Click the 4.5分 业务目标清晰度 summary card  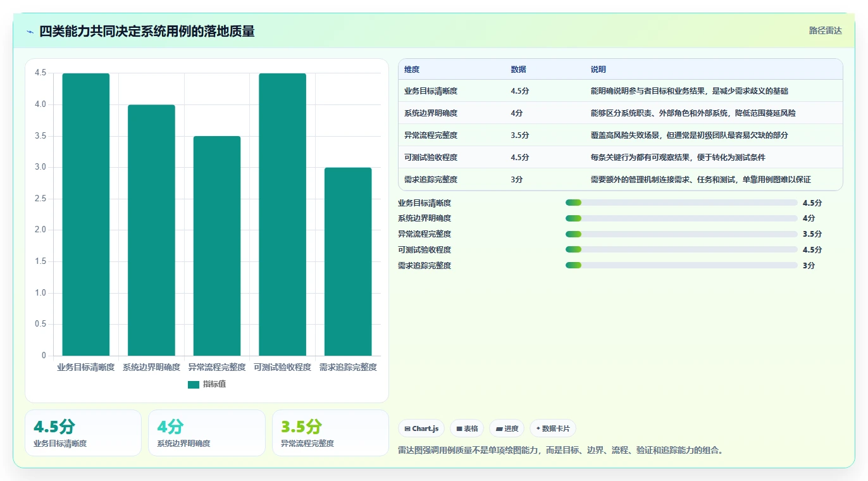click(83, 433)
